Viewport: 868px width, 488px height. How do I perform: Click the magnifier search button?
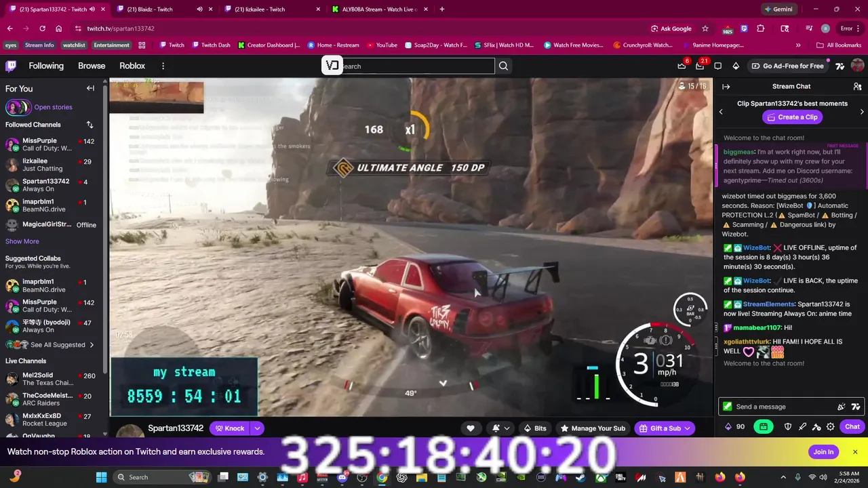(x=503, y=66)
